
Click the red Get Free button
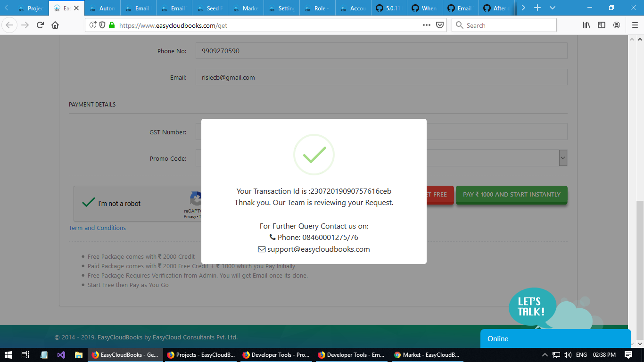click(440, 194)
